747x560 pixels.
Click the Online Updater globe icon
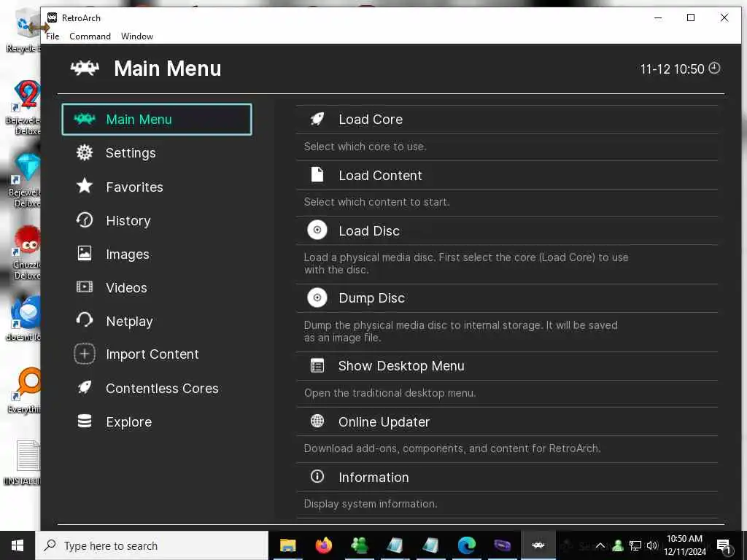(317, 421)
